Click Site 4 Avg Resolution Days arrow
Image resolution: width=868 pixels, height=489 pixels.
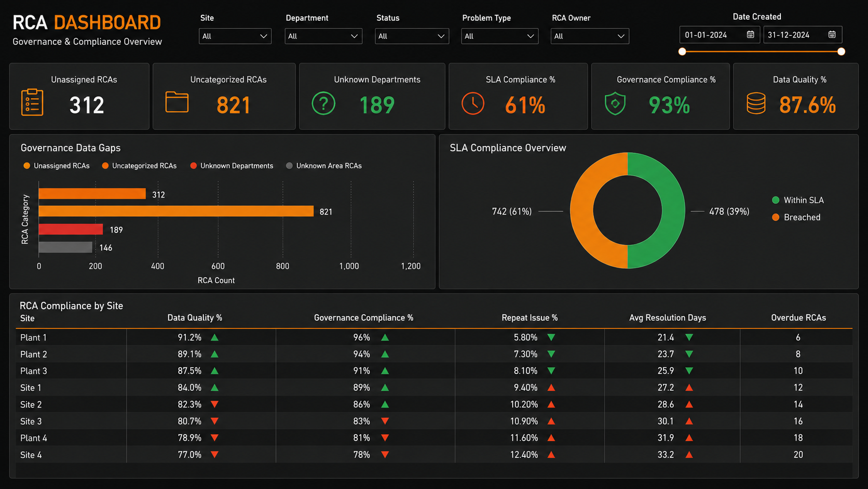coord(689,455)
